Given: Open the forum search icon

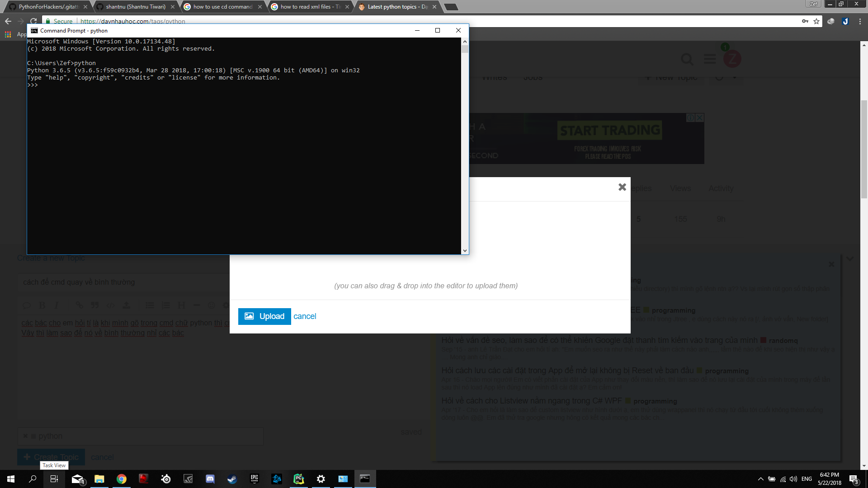Looking at the screenshot, I should (x=687, y=59).
